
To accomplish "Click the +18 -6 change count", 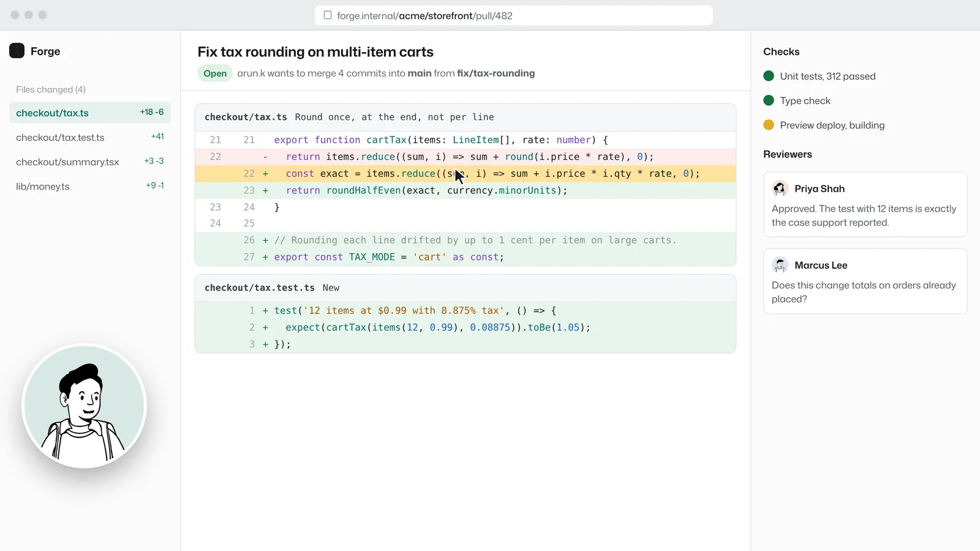I will tap(152, 112).
